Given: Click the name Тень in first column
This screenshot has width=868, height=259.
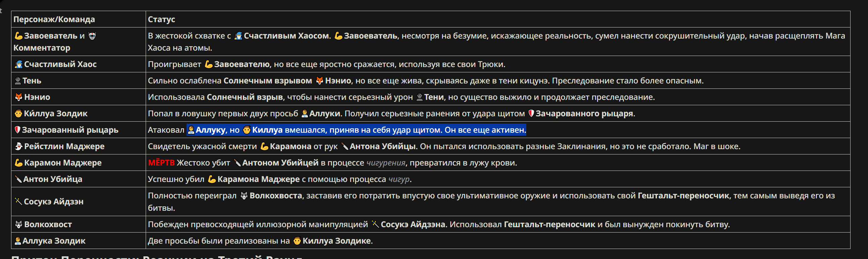Looking at the screenshot, I should pos(32,81).
